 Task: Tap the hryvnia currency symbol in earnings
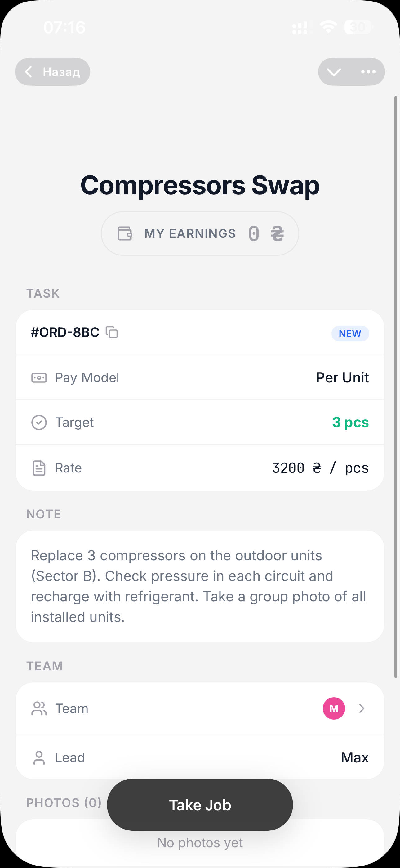click(x=278, y=233)
